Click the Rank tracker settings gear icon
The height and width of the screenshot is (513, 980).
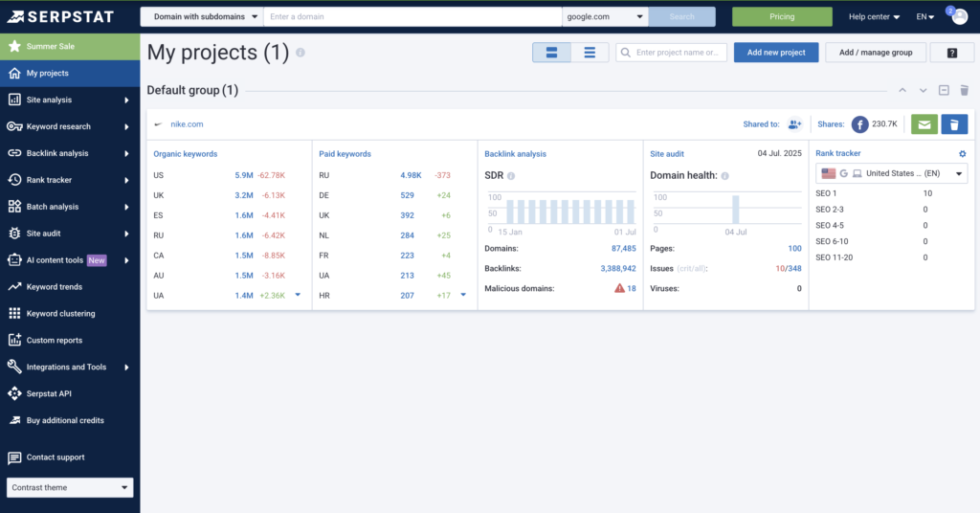click(x=963, y=154)
